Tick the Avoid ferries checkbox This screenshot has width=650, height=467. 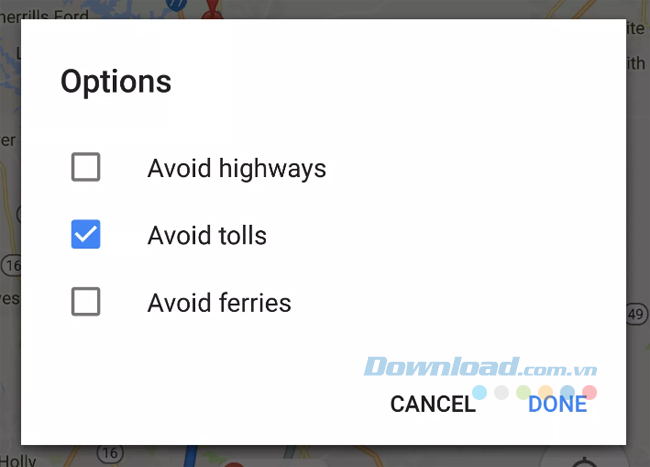[86, 302]
